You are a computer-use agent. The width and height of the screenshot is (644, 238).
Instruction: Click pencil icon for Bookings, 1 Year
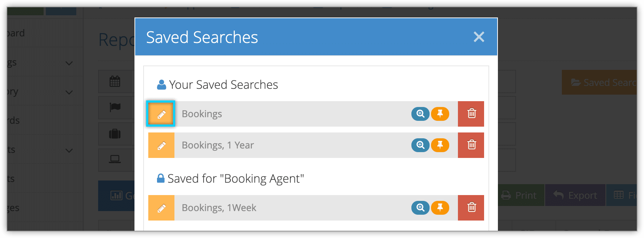point(161,145)
